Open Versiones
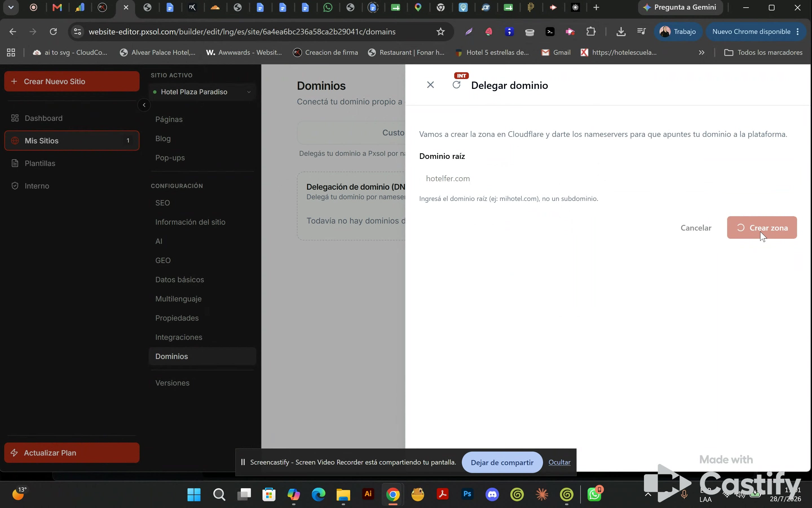 173,383
